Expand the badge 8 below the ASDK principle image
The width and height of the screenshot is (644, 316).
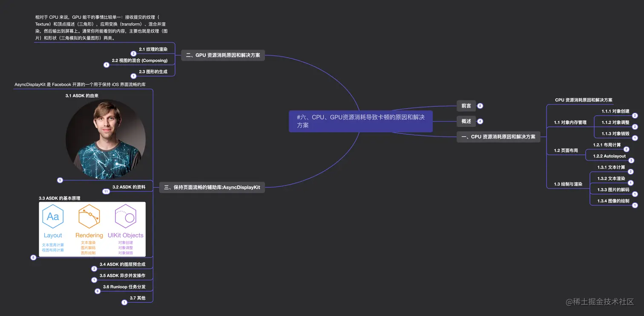(33, 258)
